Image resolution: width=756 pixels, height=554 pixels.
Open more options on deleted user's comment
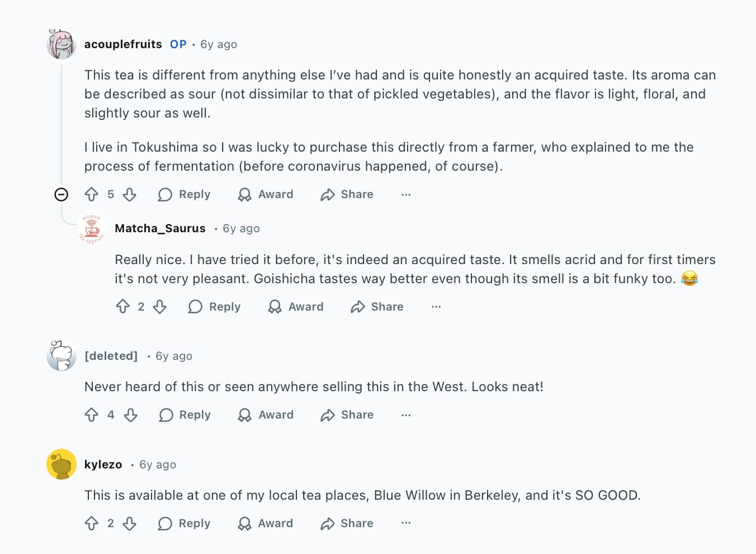coord(406,415)
